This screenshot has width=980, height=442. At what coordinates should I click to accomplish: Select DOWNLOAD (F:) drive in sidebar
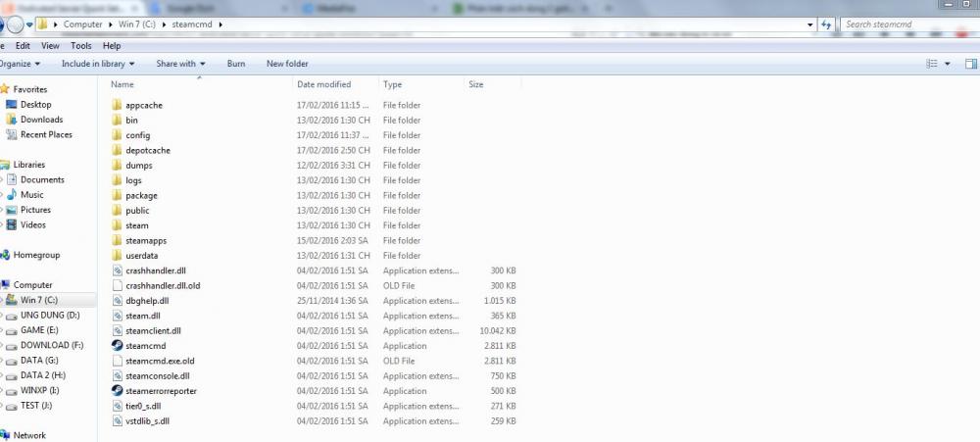52,345
